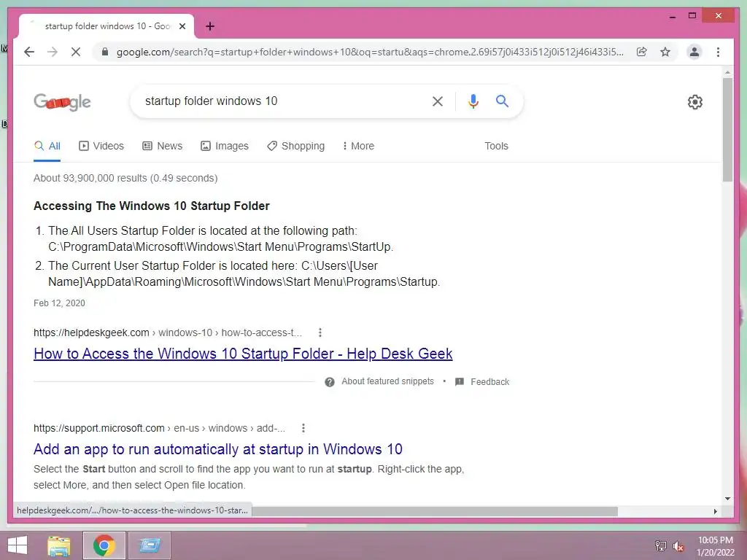Click the support.microsoft.com URL breadcrumb
Viewport: 747px width, 560px height.
(159, 428)
